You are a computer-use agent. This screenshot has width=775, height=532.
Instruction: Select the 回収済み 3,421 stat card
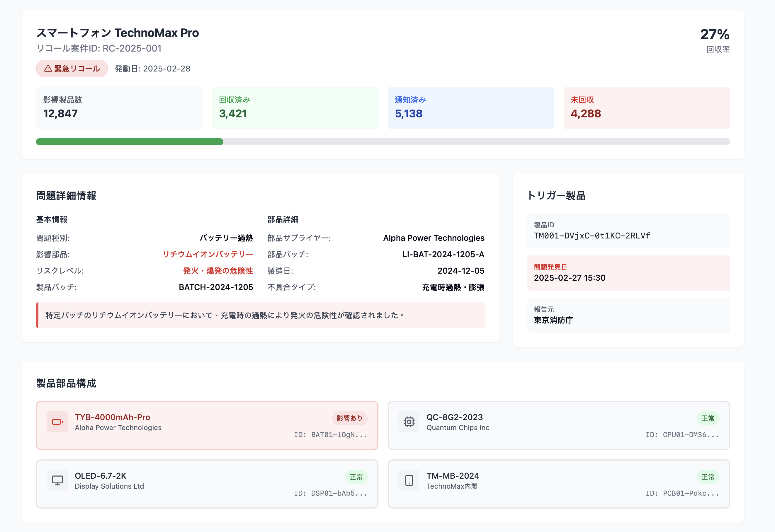pyautogui.click(x=295, y=108)
